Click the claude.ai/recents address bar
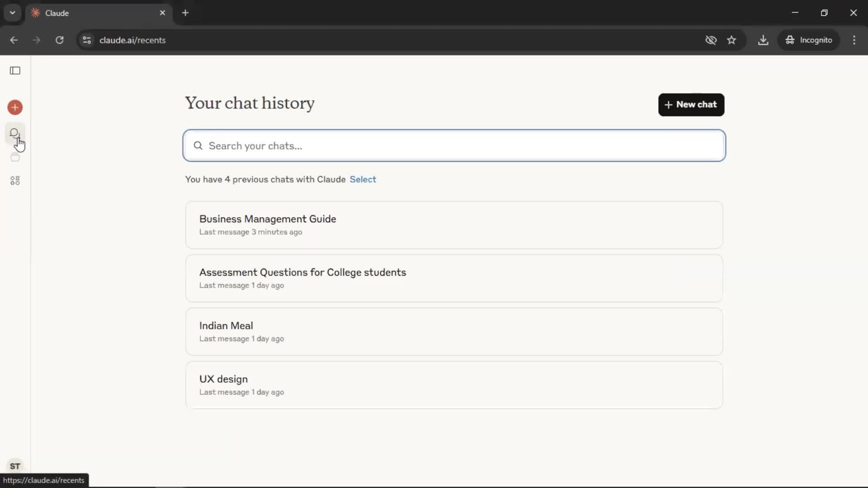This screenshot has width=868, height=488. [x=389, y=40]
